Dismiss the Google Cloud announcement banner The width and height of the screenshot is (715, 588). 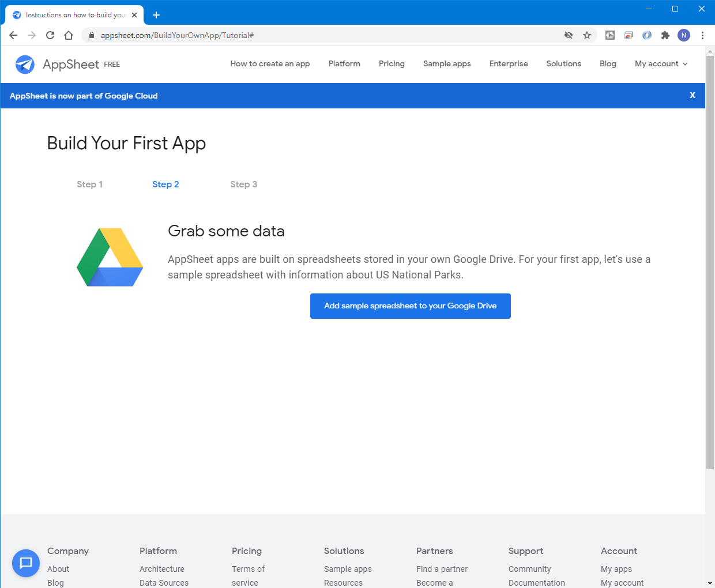(x=692, y=96)
